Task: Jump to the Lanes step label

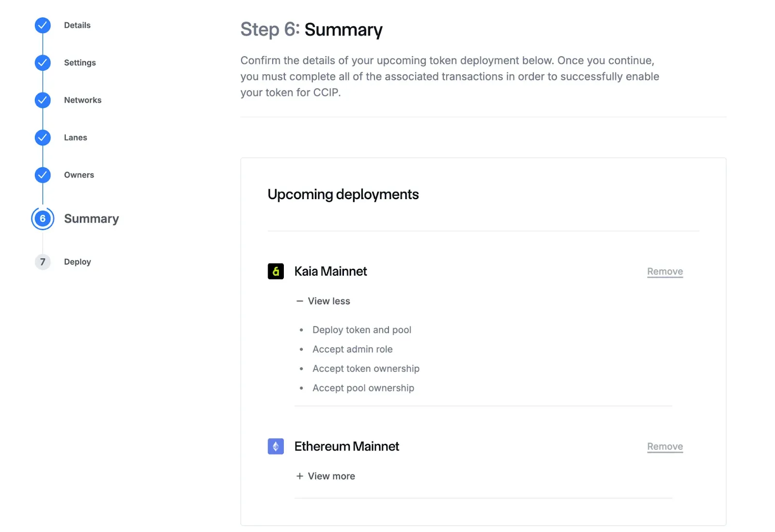Action: tap(76, 138)
